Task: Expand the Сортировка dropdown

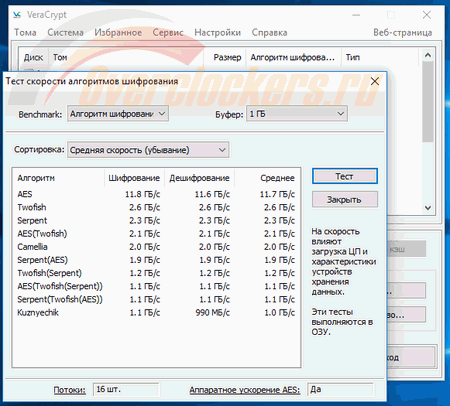Action: [148, 150]
